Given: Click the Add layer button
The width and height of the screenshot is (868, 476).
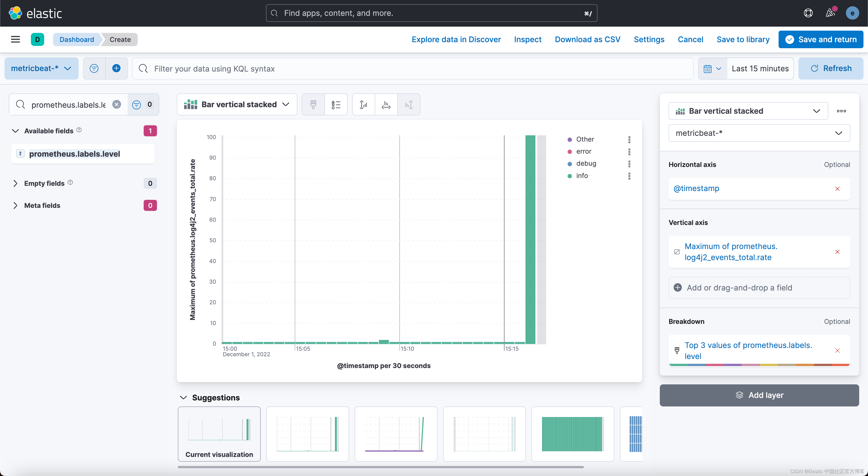Looking at the screenshot, I should click(759, 395).
